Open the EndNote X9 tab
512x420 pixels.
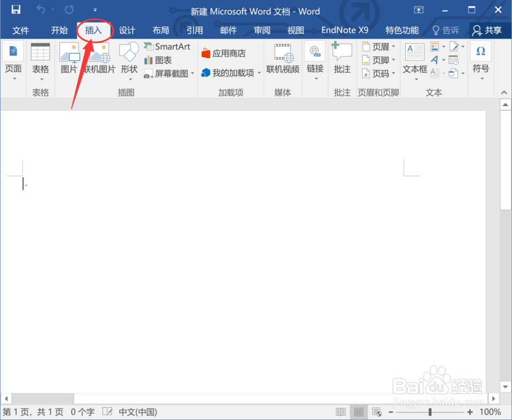345,30
